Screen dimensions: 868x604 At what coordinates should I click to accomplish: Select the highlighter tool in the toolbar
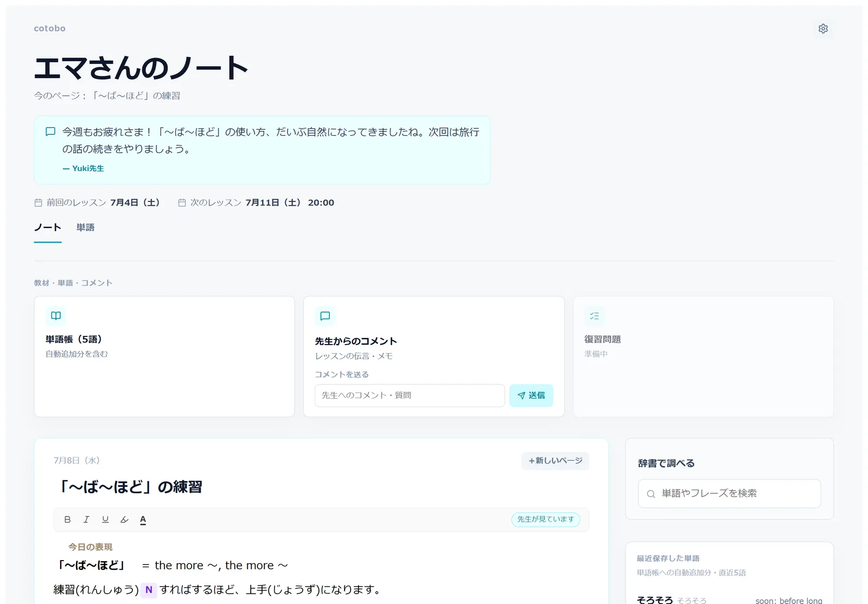(x=124, y=520)
